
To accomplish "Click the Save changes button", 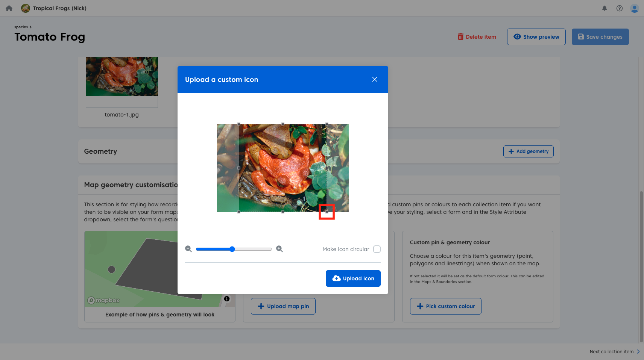I will tap(600, 37).
